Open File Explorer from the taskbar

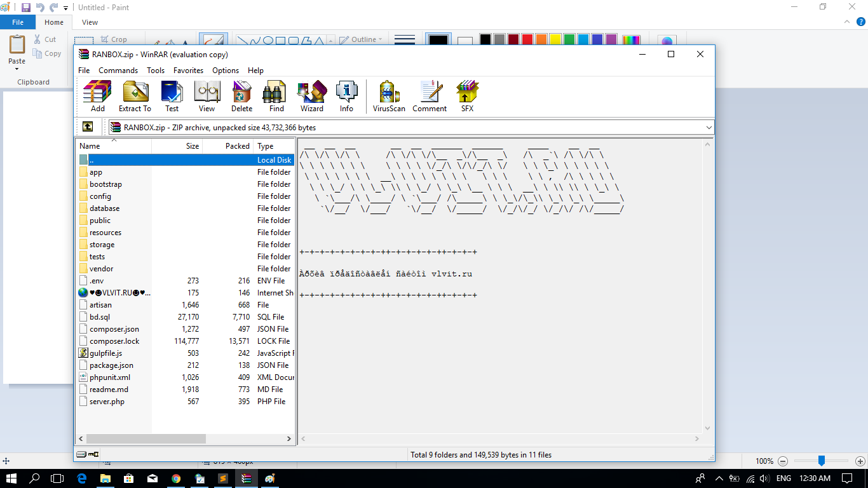pyautogui.click(x=105, y=478)
